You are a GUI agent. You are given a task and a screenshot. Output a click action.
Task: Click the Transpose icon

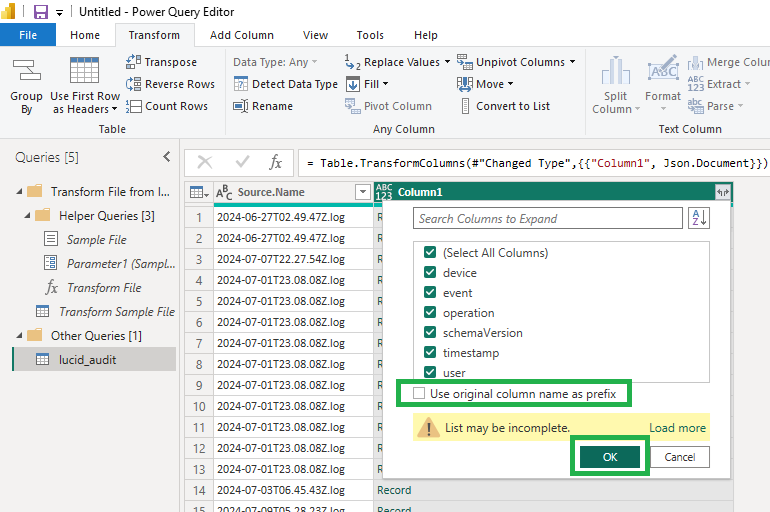pos(133,62)
